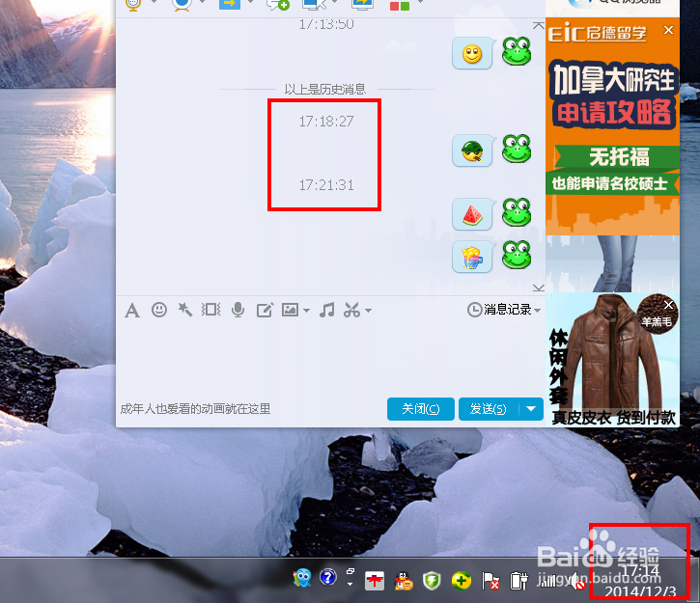Click the 以上是历史消息 divider label
Image resolution: width=700 pixels, height=603 pixels.
pyautogui.click(x=325, y=89)
